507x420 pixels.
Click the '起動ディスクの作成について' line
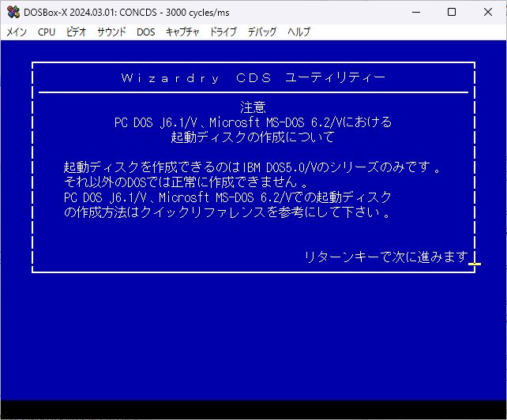click(x=253, y=137)
